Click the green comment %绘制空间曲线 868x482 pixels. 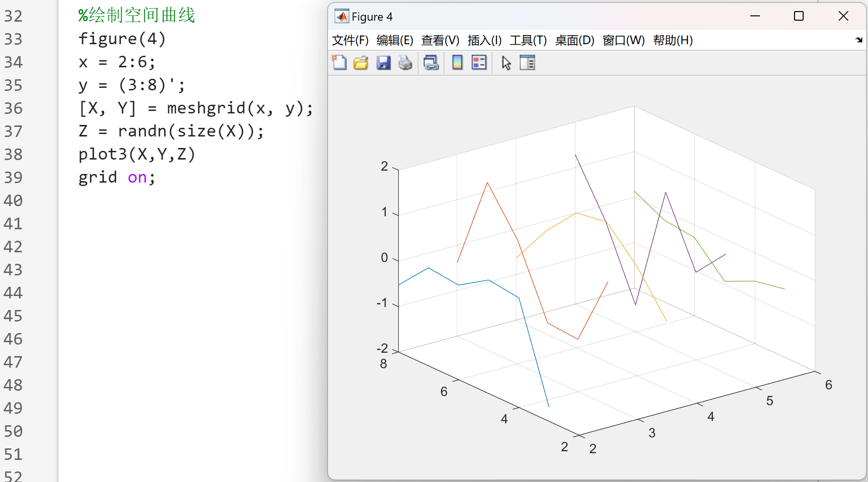click(x=136, y=15)
